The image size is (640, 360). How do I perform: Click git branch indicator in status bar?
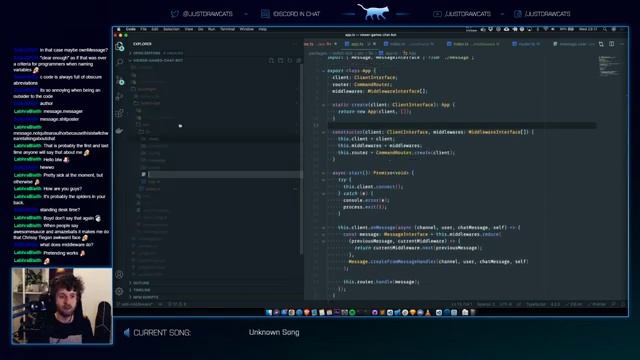pos(135,304)
